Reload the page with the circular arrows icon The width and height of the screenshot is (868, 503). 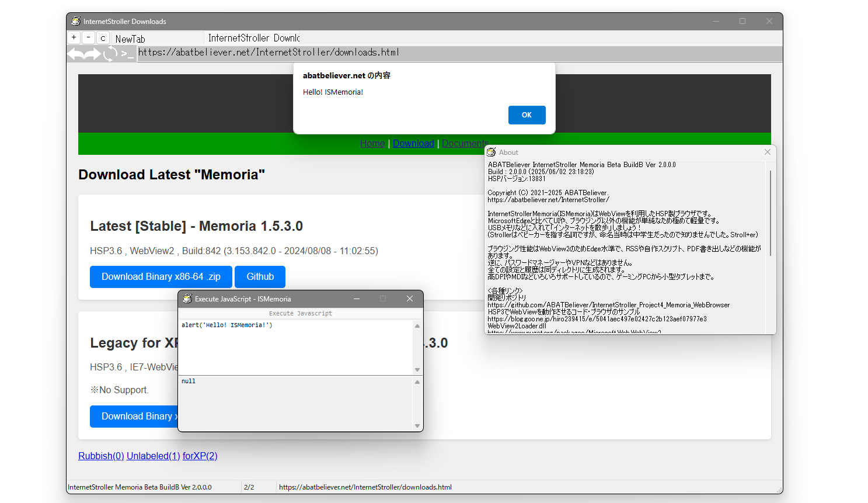[x=110, y=54]
